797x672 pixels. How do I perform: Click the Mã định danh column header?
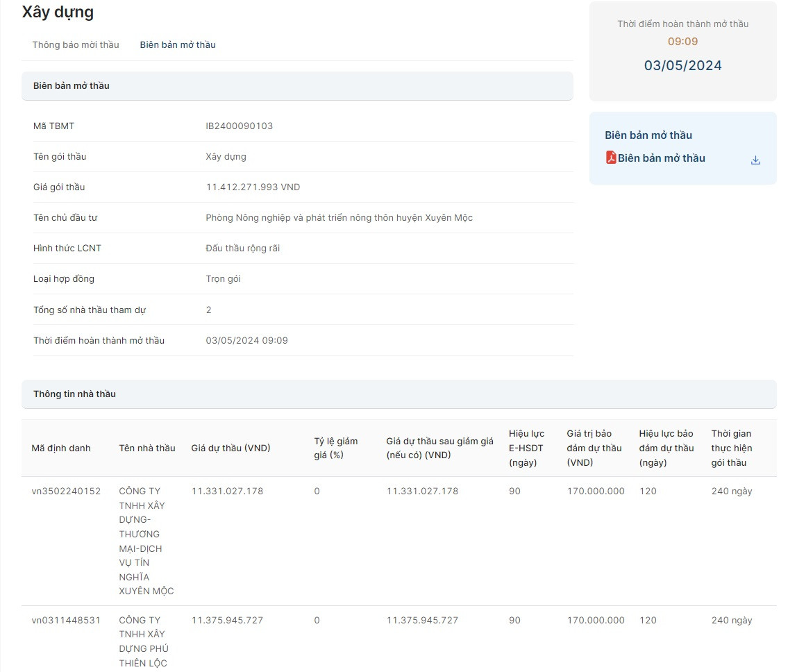pyautogui.click(x=61, y=448)
